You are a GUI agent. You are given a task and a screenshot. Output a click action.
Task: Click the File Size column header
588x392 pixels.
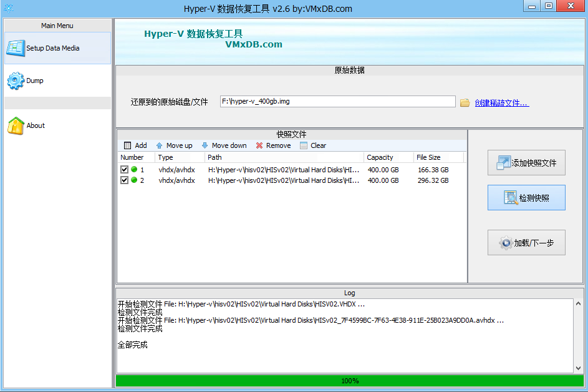coord(439,157)
